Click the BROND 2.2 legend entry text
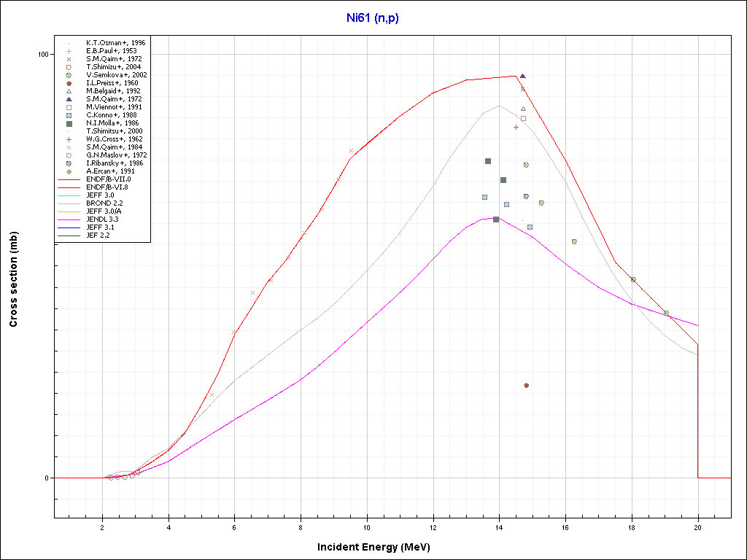 (x=104, y=203)
